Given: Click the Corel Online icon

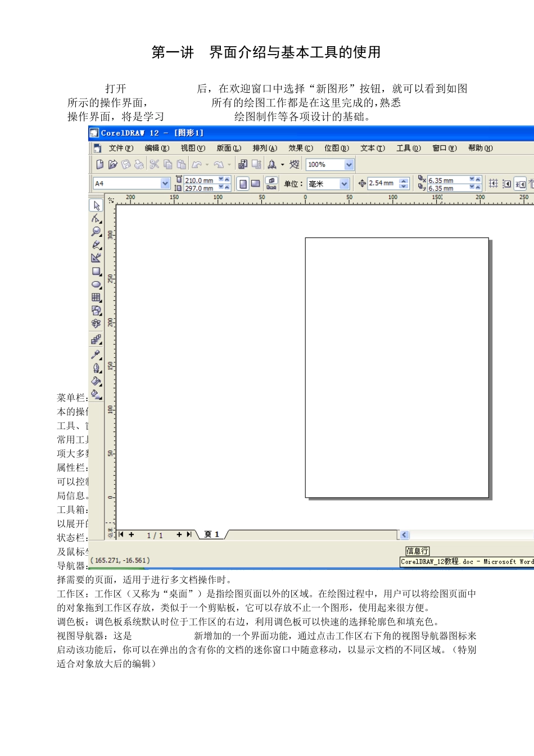Looking at the screenshot, I should point(295,164).
